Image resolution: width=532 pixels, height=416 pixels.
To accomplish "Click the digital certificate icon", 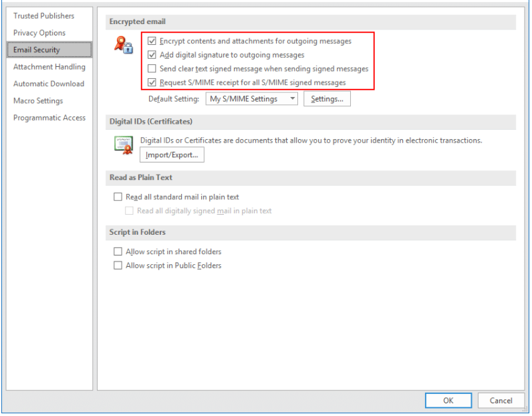I will coord(124,145).
